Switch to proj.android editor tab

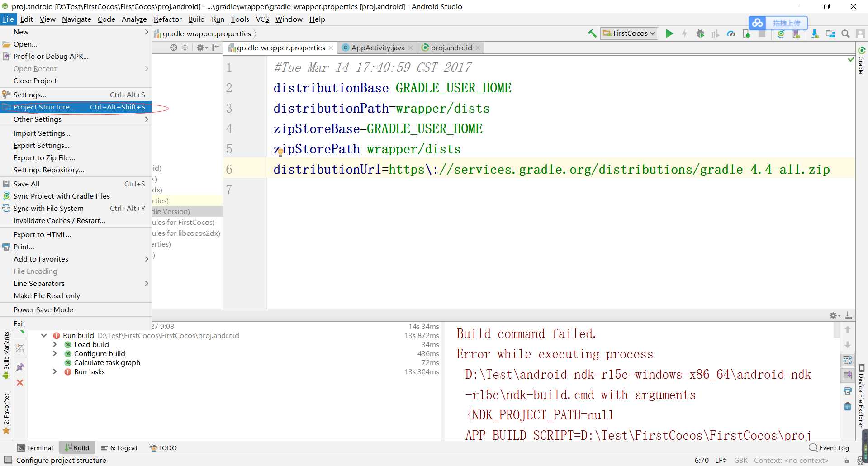(451, 48)
